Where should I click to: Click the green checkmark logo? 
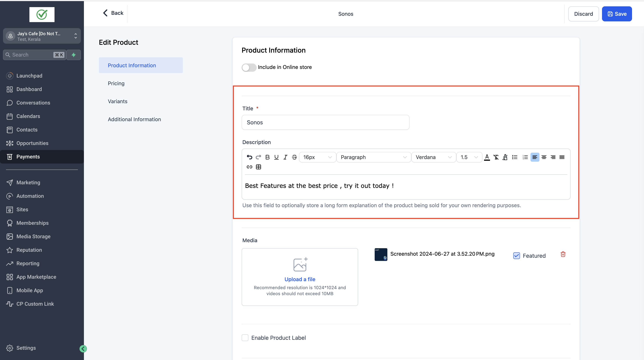[x=42, y=14]
